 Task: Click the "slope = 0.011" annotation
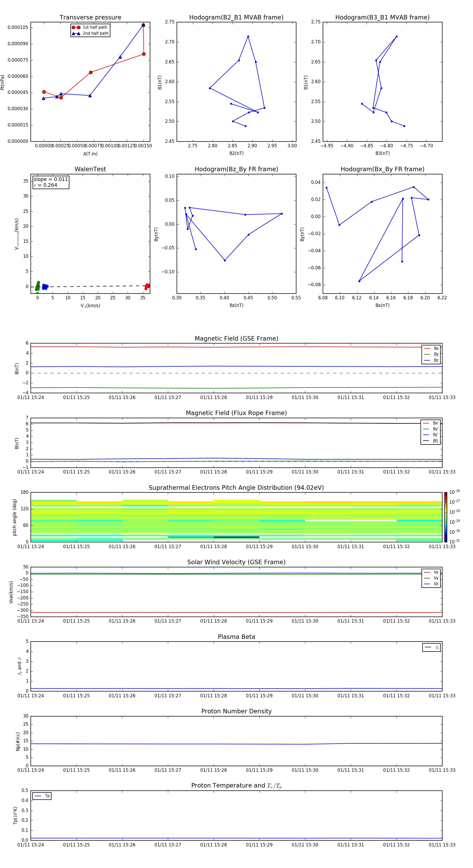pos(51,179)
